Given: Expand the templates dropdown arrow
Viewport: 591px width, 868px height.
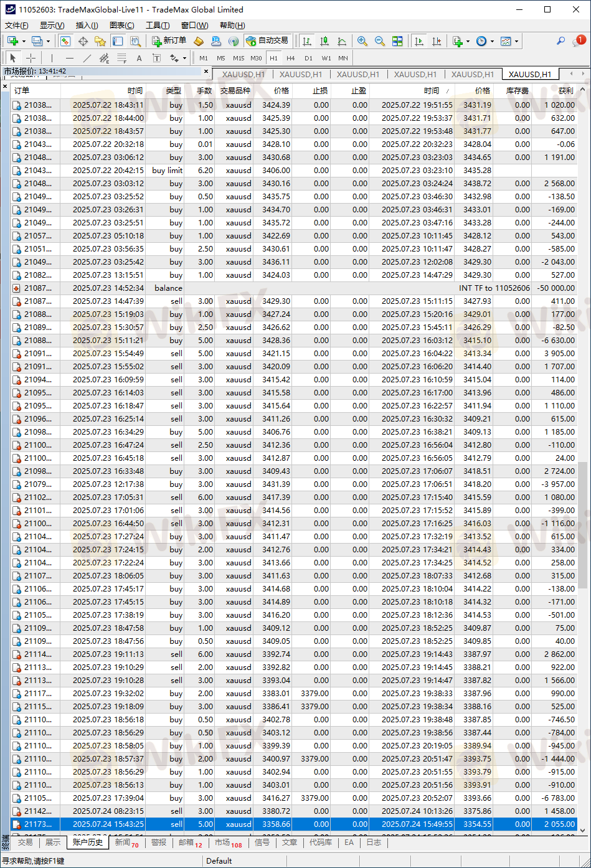Looking at the screenshot, I should point(516,41).
